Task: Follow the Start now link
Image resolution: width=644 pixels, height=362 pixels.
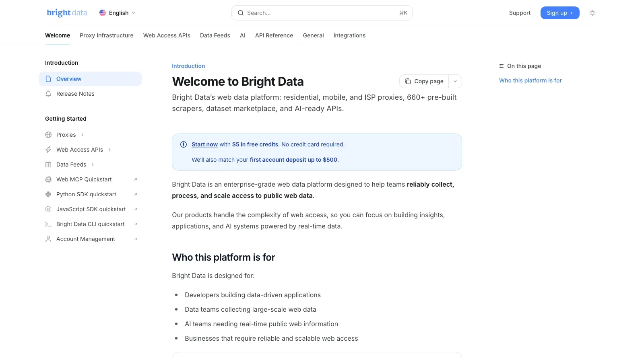Action: (x=204, y=144)
